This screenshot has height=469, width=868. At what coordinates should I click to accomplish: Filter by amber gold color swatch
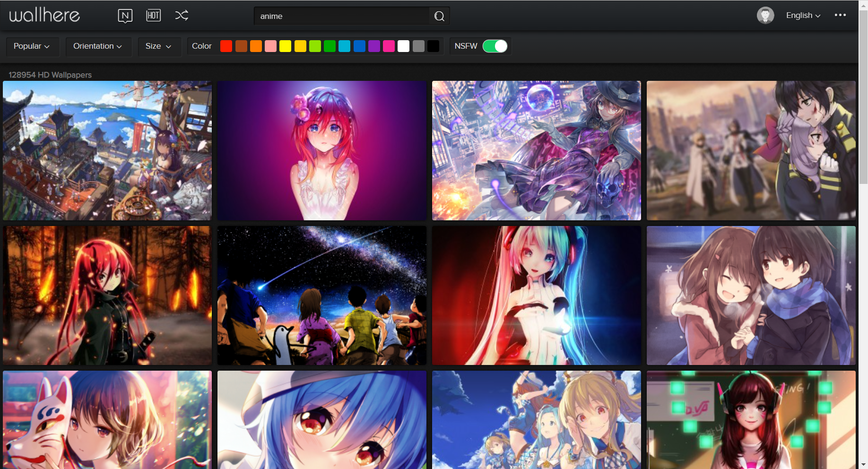[x=300, y=46]
